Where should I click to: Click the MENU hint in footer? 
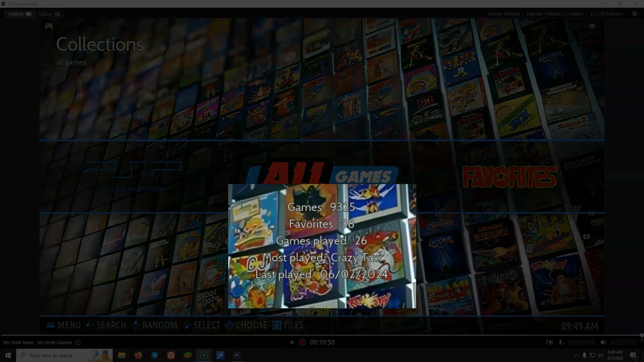click(x=63, y=325)
